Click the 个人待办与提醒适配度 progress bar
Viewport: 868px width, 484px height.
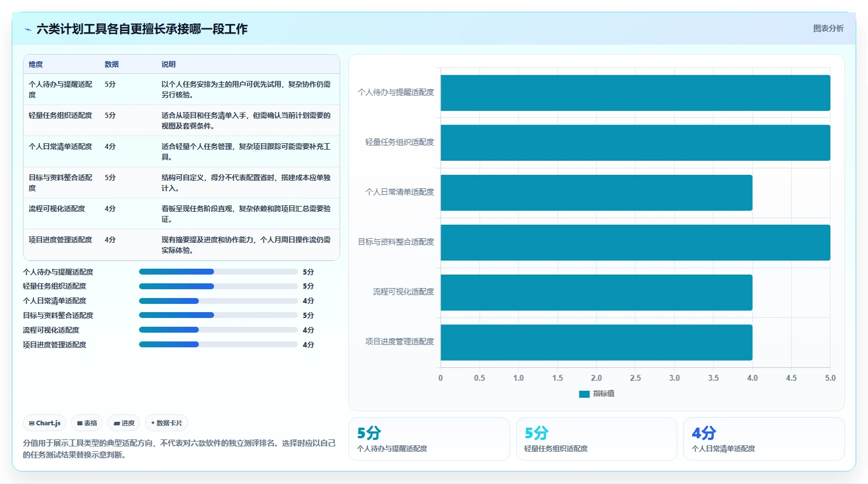(x=218, y=272)
